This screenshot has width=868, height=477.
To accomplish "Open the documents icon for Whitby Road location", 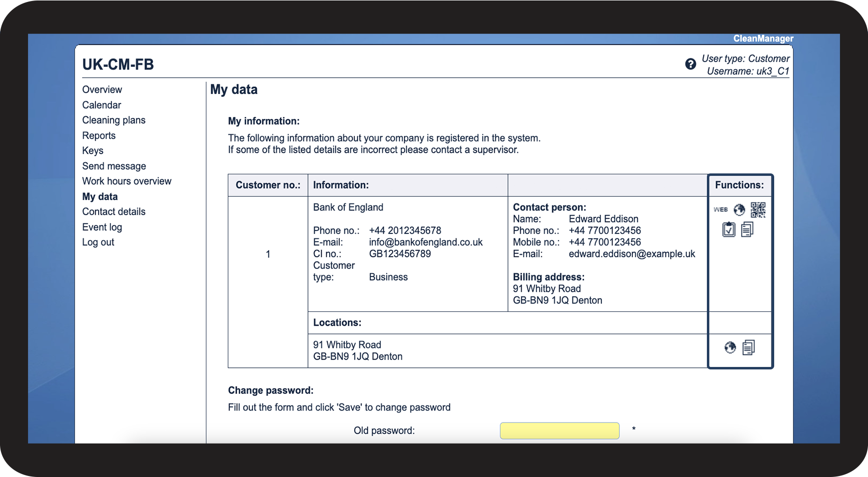I will coord(749,348).
